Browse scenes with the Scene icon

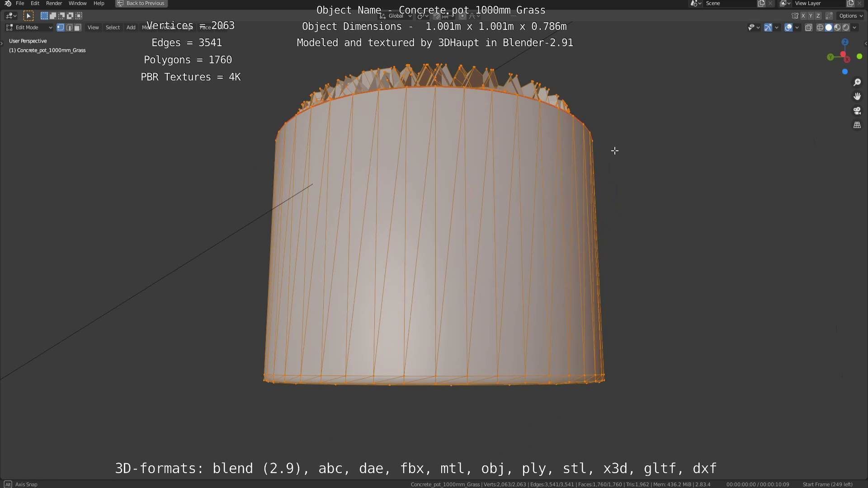[696, 3]
